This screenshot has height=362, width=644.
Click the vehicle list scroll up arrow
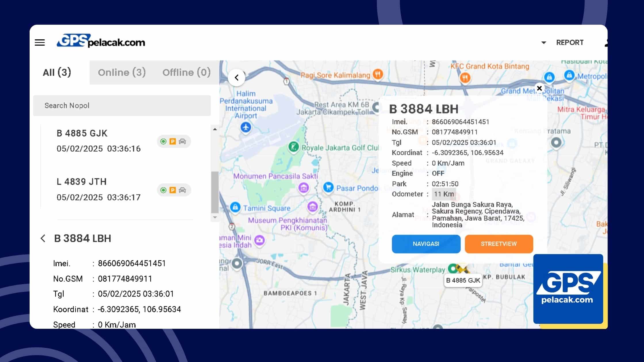pyautogui.click(x=215, y=129)
